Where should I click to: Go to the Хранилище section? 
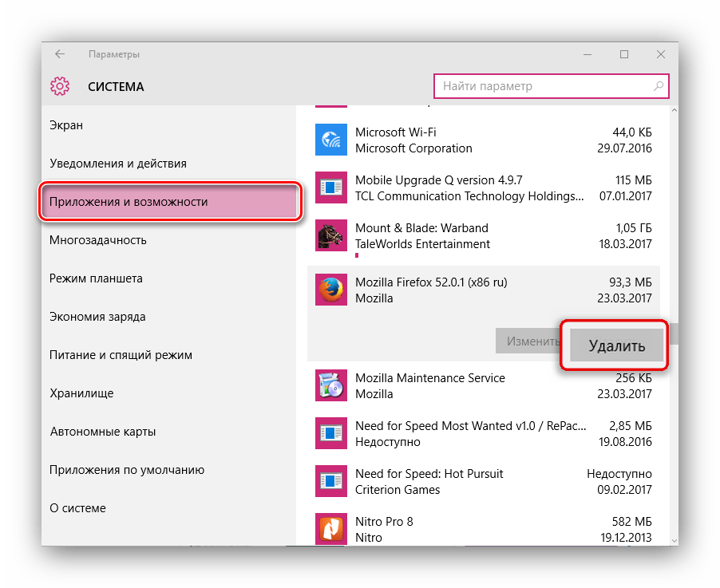81,393
